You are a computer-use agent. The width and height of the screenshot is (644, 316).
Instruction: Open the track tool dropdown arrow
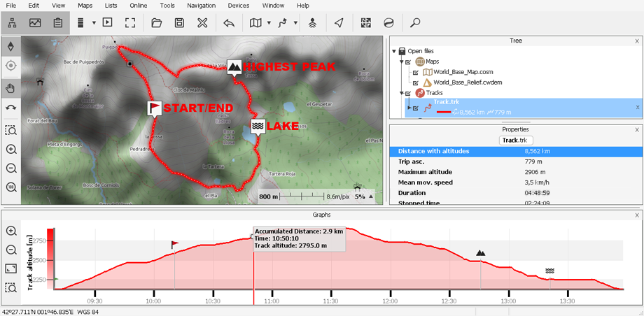click(295, 22)
